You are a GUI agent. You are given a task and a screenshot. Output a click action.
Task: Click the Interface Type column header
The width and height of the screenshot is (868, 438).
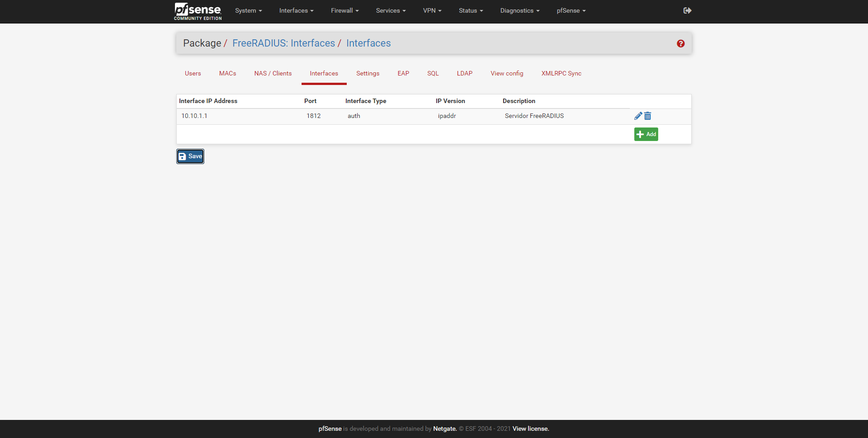pyautogui.click(x=366, y=101)
